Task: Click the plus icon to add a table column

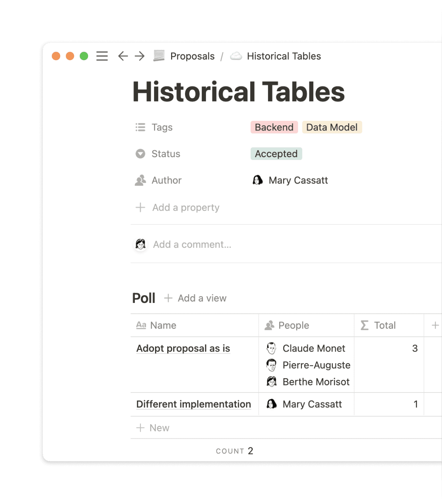Action: pos(435,325)
